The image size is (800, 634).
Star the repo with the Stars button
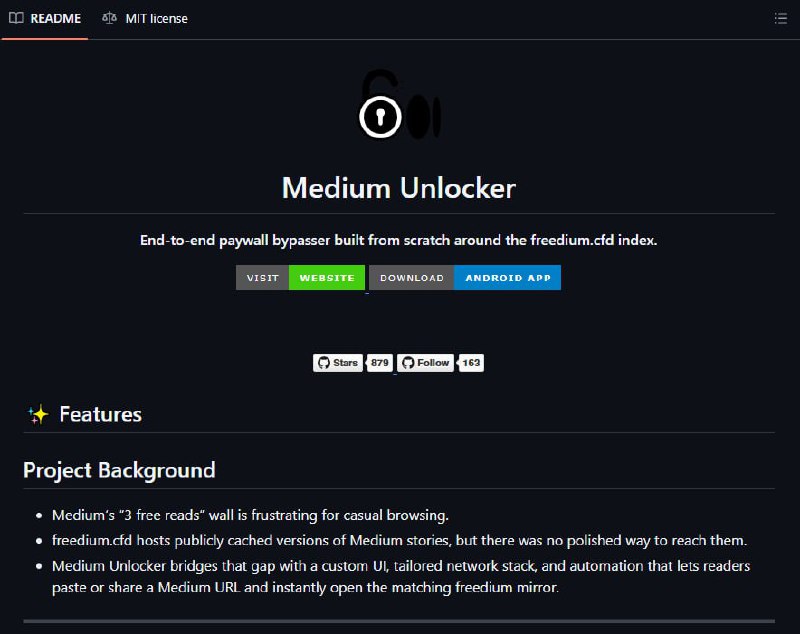click(338, 363)
